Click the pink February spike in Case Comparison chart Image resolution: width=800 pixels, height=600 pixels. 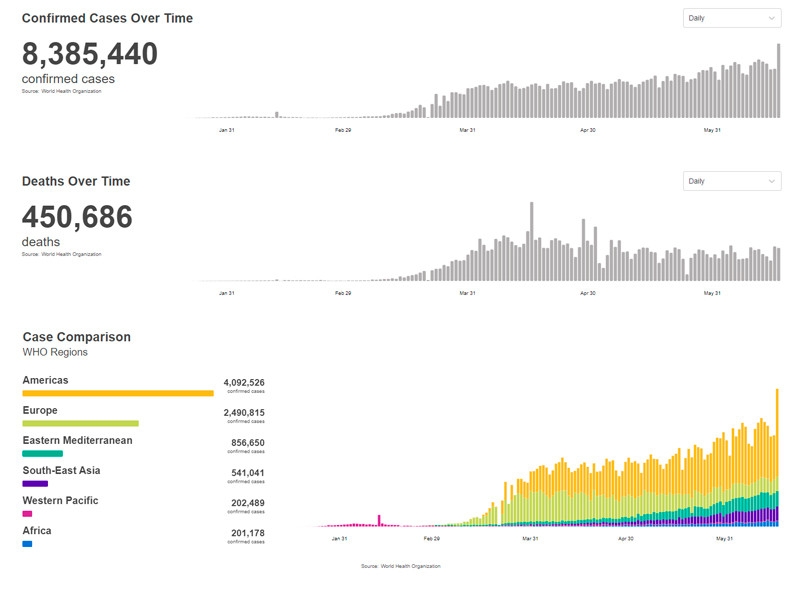[379, 520]
